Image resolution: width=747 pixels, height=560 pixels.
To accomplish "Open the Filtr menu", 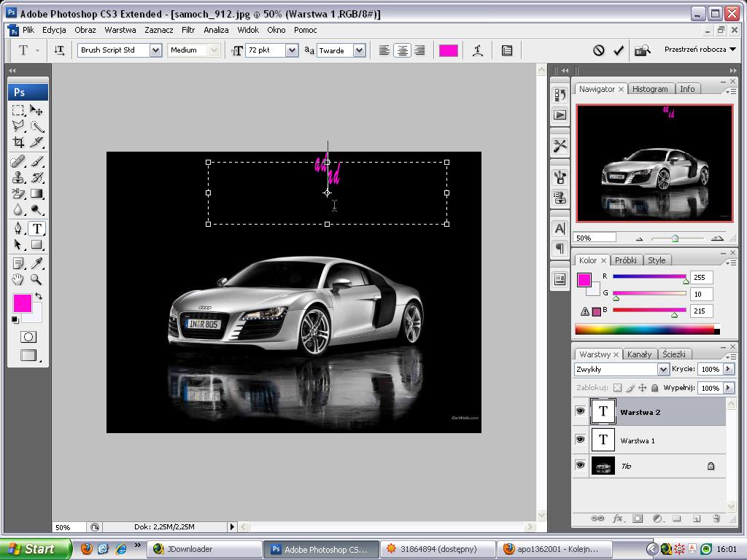I will point(188,30).
